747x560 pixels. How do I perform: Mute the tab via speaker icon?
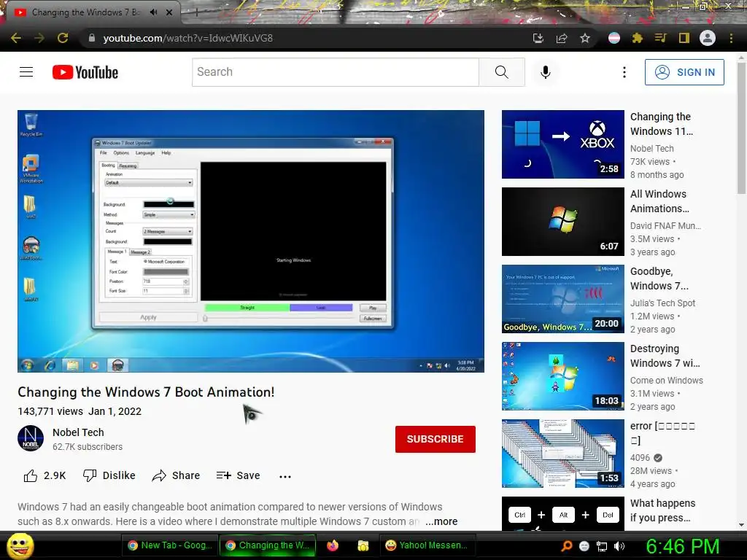(153, 12)
